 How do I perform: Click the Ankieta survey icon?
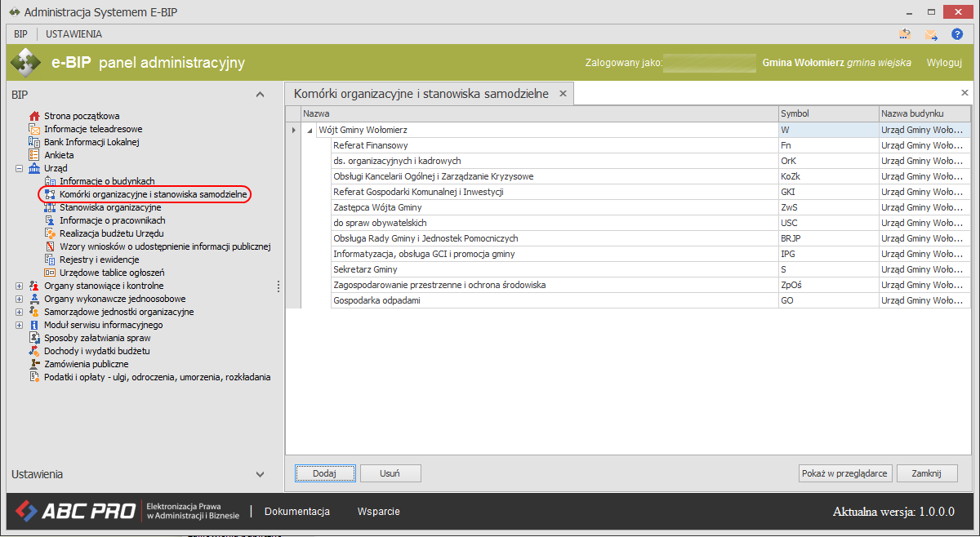coord(34,155)
